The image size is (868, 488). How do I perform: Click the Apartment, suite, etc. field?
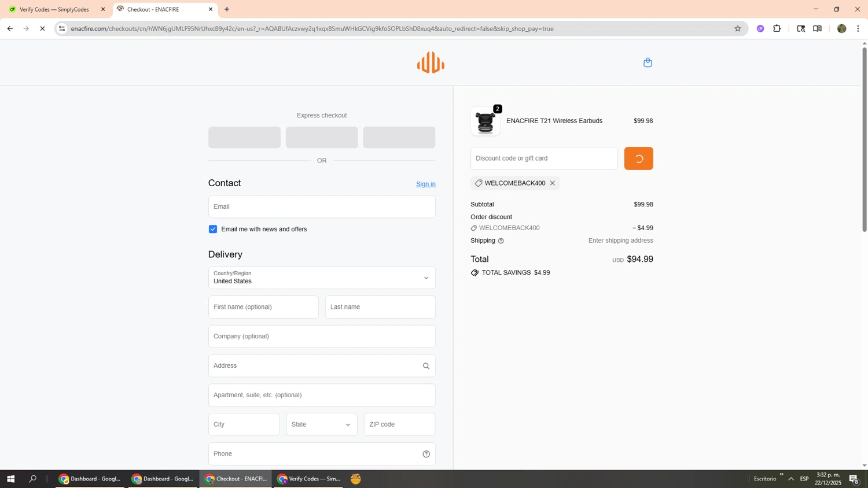(x=322, y=395)
